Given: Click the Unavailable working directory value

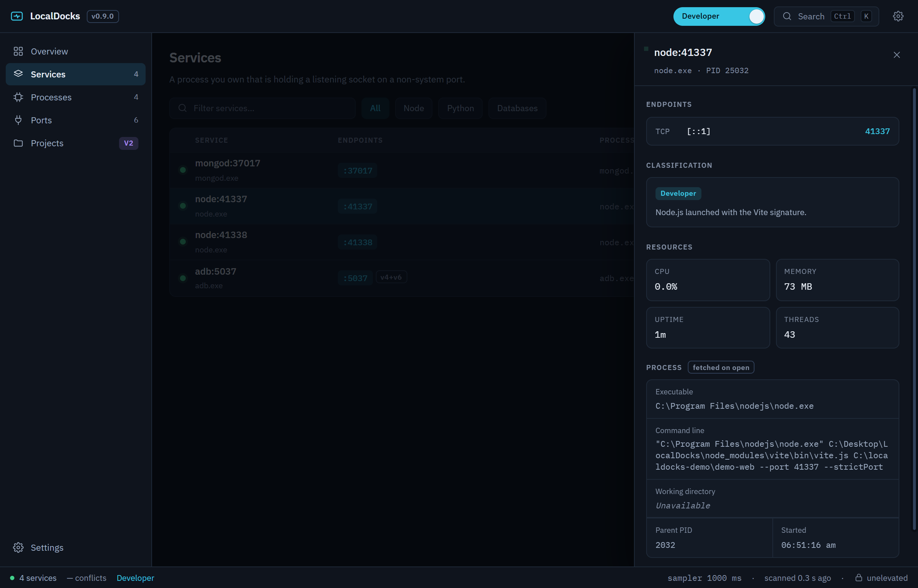Looking at the screenshot, I should [682, 506].
